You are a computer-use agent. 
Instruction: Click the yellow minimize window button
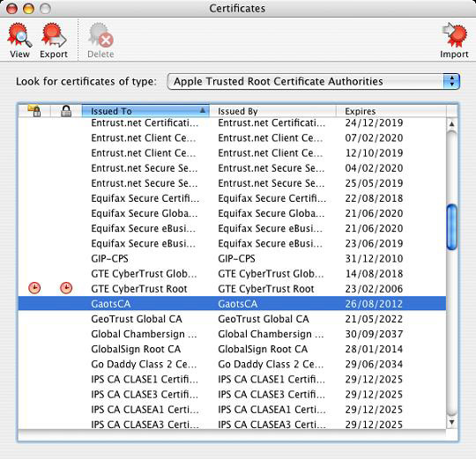coord(28,8)
